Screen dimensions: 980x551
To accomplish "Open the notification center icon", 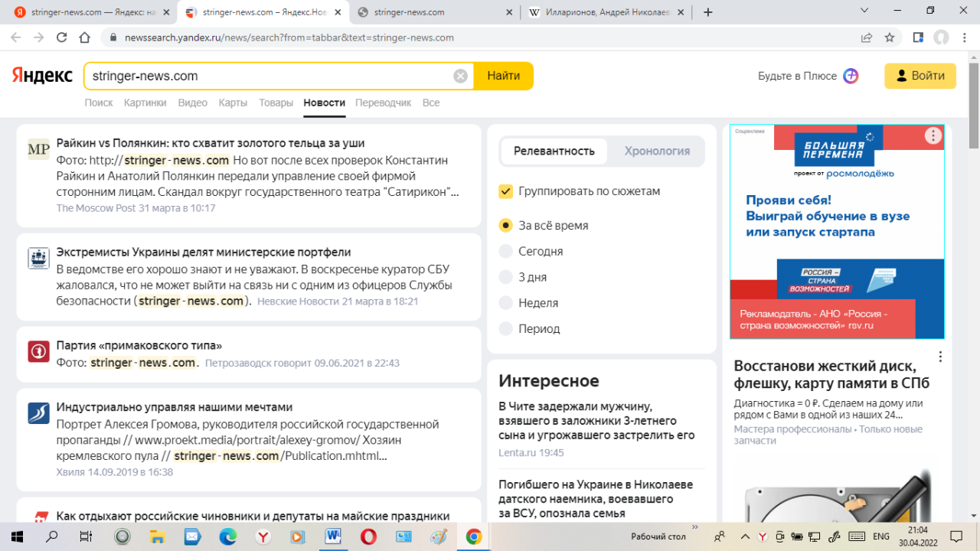I will point(955,536).
